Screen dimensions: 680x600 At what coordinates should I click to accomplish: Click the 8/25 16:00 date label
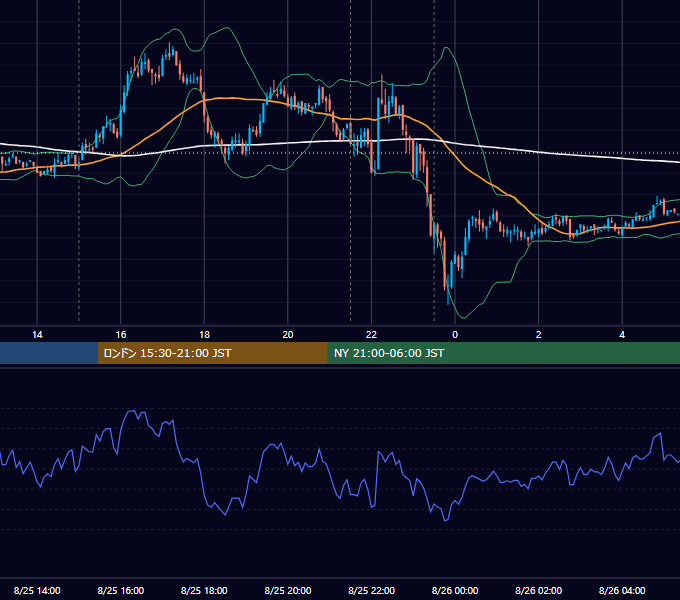[x=121, y=590]
